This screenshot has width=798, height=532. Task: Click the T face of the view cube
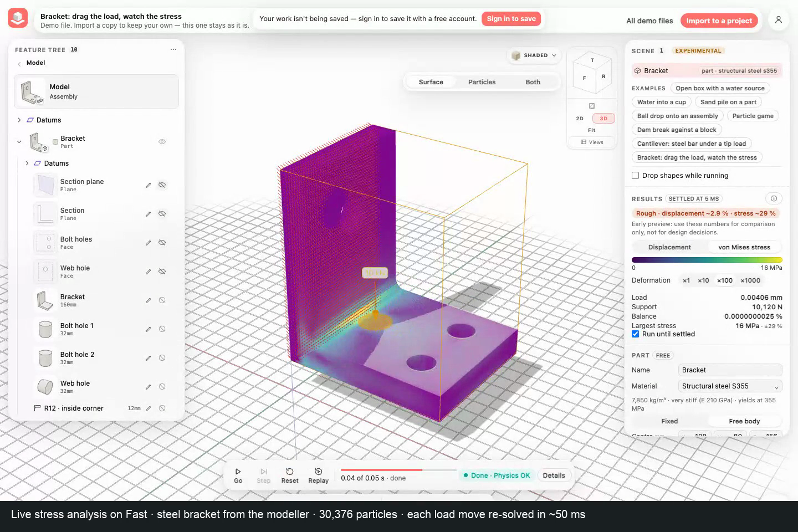[592, 60]
